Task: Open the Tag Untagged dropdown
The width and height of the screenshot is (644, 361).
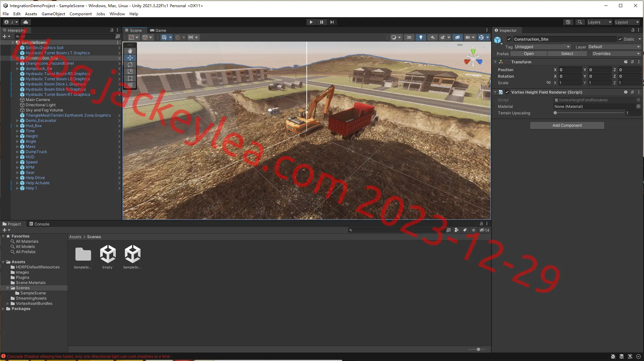Action: pos(542,47)
